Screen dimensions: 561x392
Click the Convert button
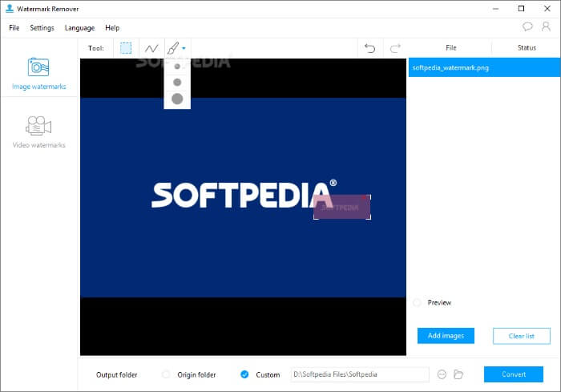tap(514, 374)
